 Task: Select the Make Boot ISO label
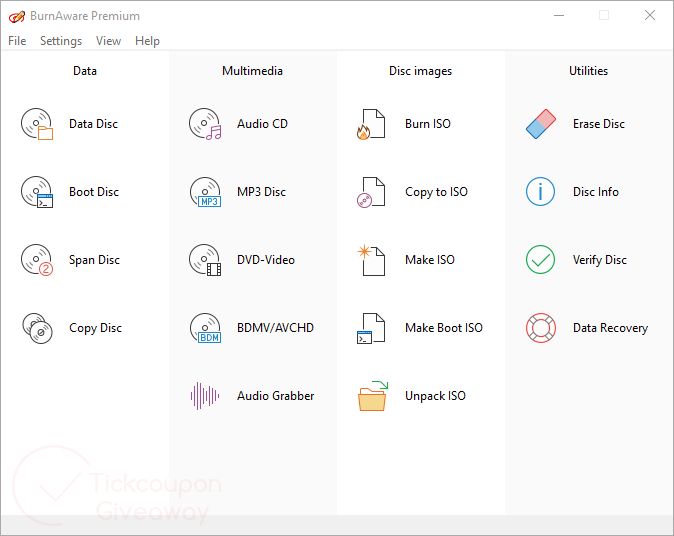[x=444, y=328]
